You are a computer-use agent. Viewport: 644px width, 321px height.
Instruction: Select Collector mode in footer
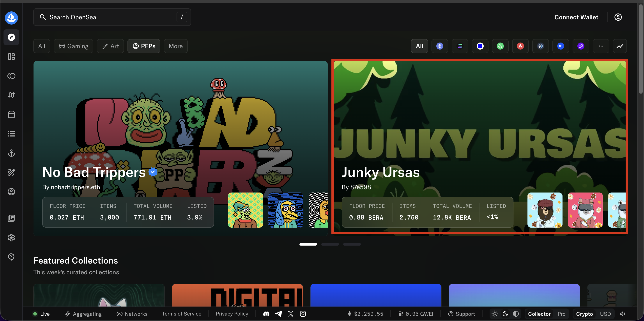click(x=539, y=314)
